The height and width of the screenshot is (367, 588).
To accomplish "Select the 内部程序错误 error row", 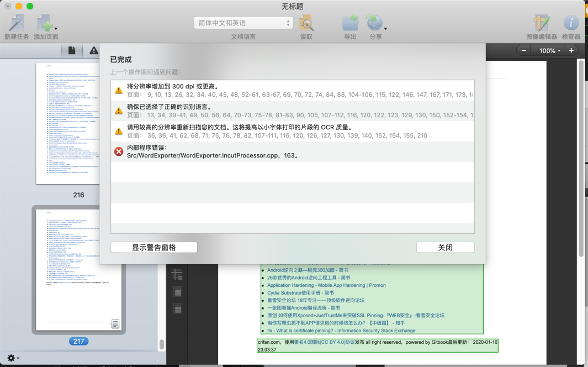I will click(x=293, y=151).
